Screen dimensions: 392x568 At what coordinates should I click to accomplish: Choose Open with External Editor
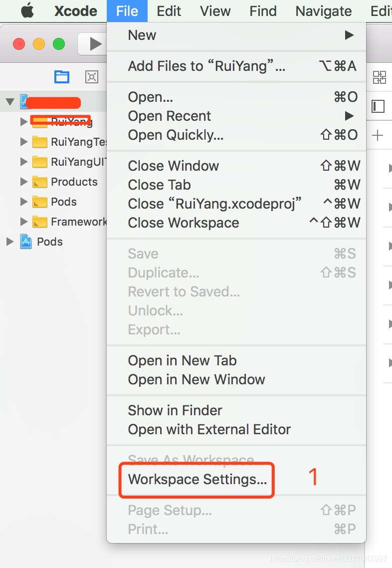click(236, 429)
